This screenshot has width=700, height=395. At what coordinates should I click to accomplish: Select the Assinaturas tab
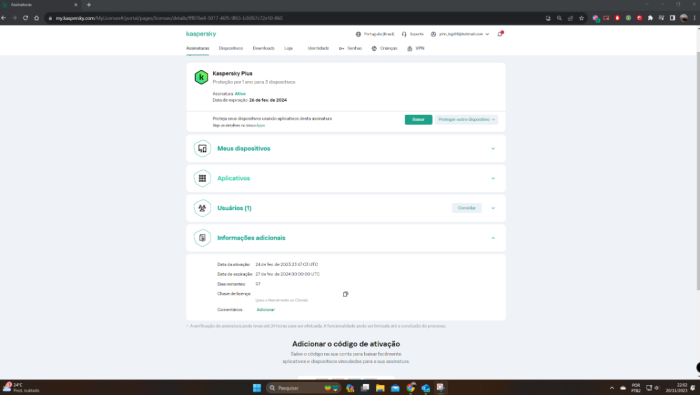[197, 48]
